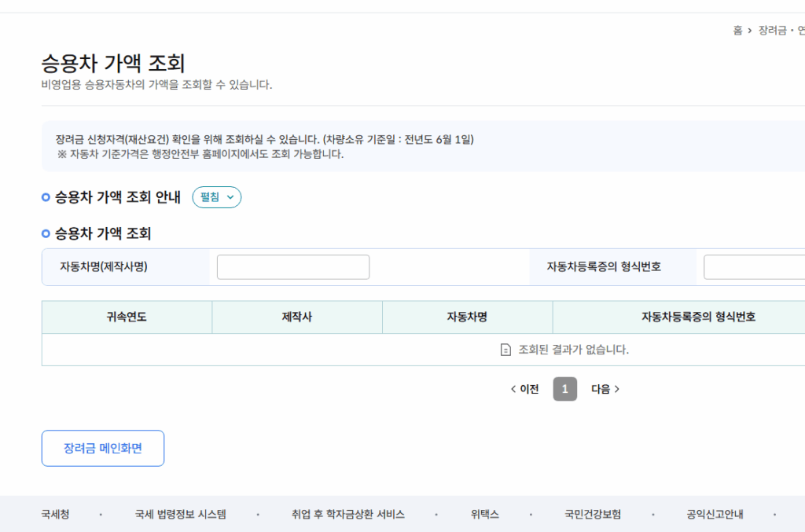Go to 장려금 메인화면
The width and height of the screenshot is (805, 532).
102,448
